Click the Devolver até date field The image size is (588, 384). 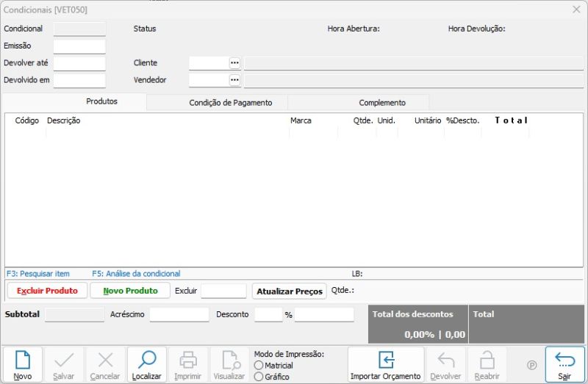point(79,63)
